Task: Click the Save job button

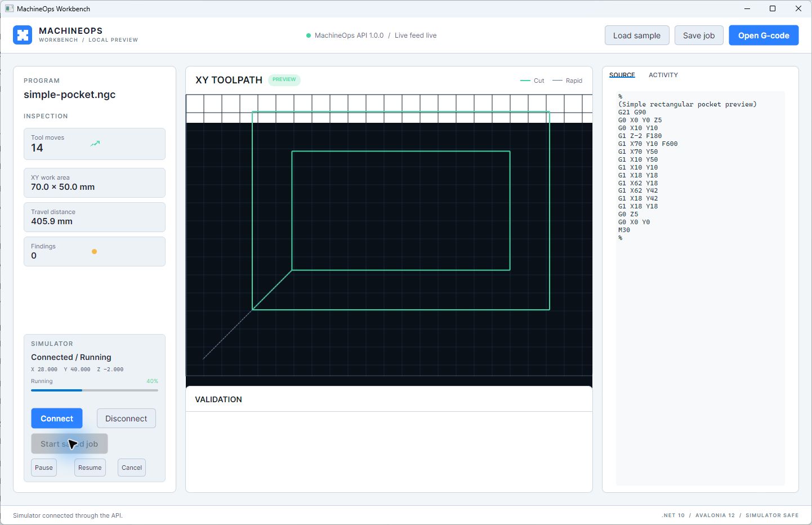Action: point(699,35)
